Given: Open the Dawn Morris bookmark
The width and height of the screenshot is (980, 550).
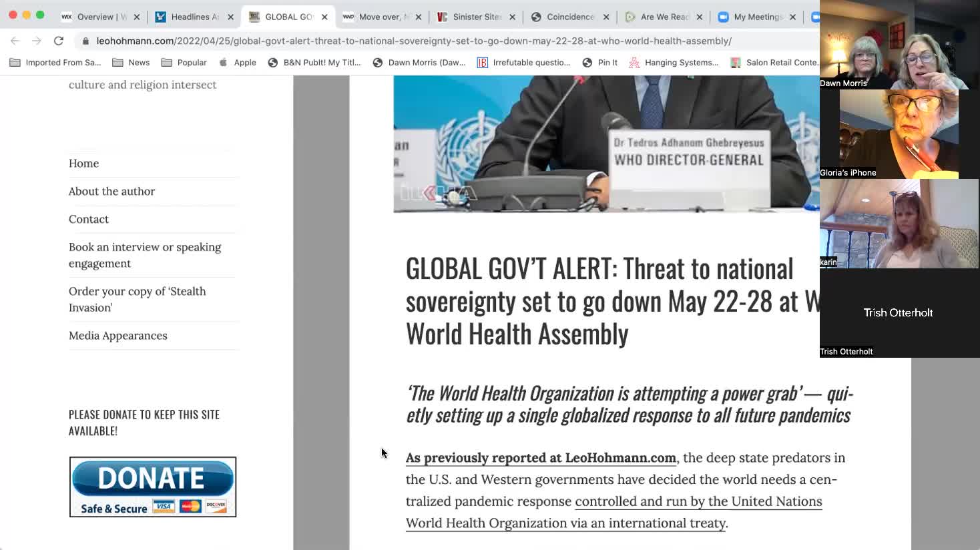Looking at the screenshot, I should 419,63.
